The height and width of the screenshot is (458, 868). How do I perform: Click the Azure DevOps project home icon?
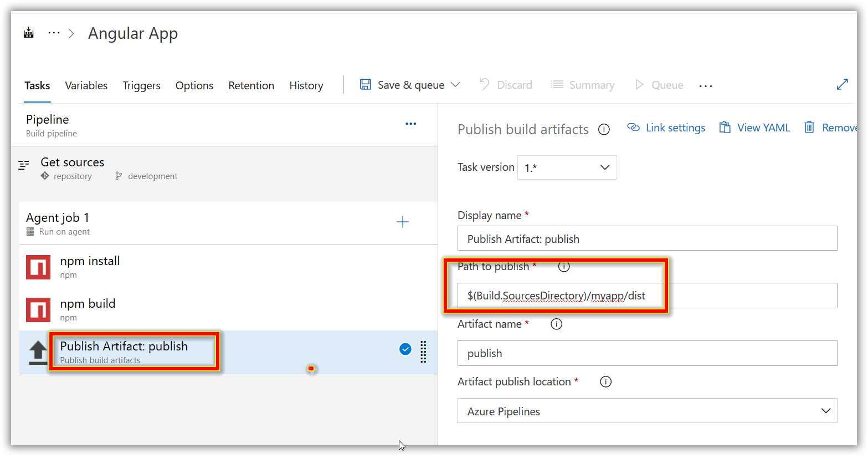pyautogui.click(x=29, y=33)
